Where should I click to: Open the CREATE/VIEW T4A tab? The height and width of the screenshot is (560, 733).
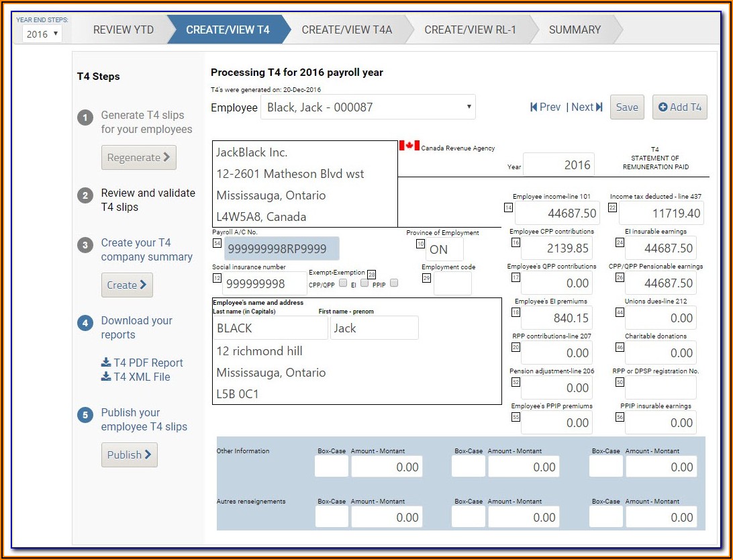tap(346, 30)
